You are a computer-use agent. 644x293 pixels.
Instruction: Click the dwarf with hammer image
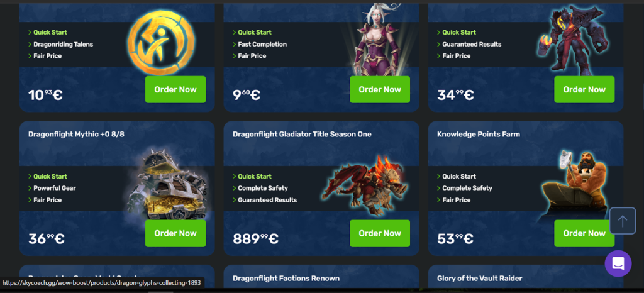click(x=575, y=185)
